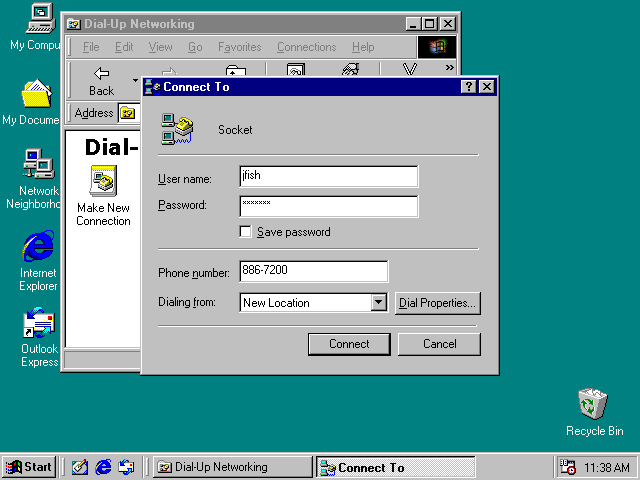The height and width of the screenshot is (480, 640).
Task: Click in the User name field
Action: click(329, 176)
